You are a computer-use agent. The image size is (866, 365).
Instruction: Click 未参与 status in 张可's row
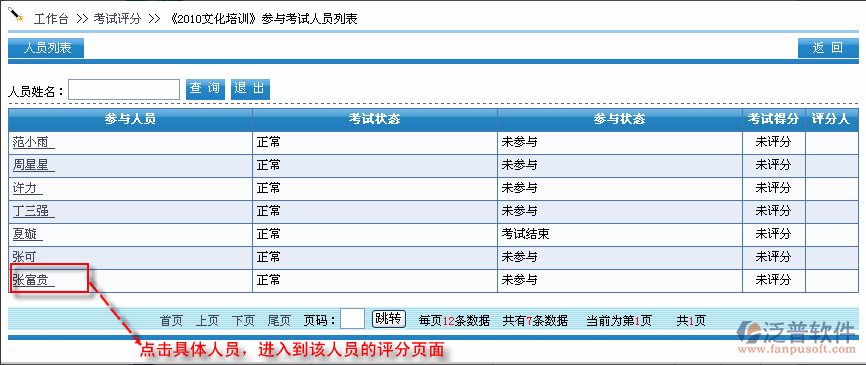(x=519, y=257)
